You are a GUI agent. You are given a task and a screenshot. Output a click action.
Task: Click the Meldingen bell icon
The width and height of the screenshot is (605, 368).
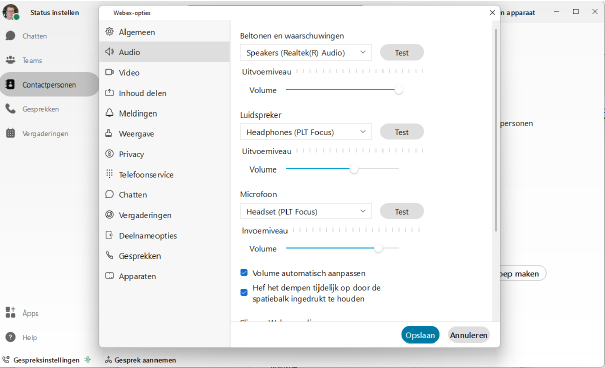(x=110, y=113)
